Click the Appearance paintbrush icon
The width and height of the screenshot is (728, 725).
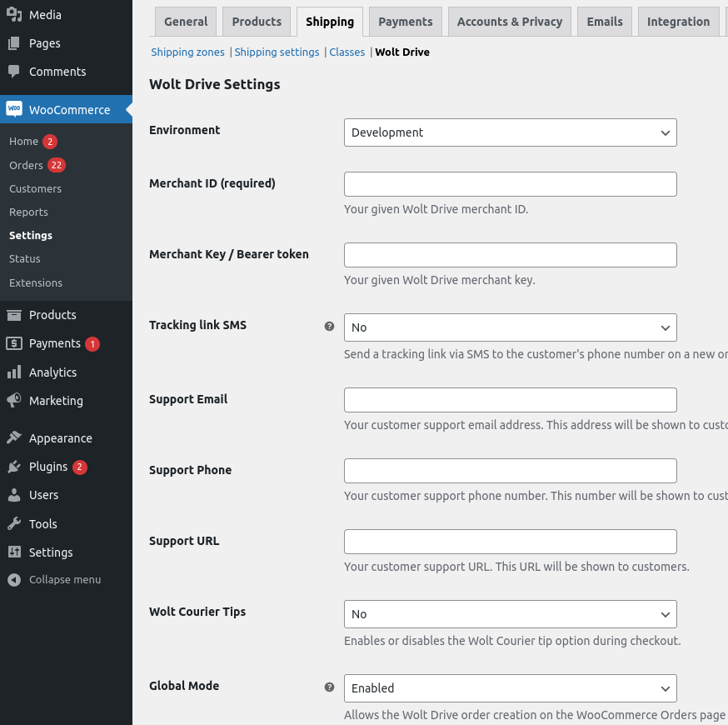click(x=14, y=438)
